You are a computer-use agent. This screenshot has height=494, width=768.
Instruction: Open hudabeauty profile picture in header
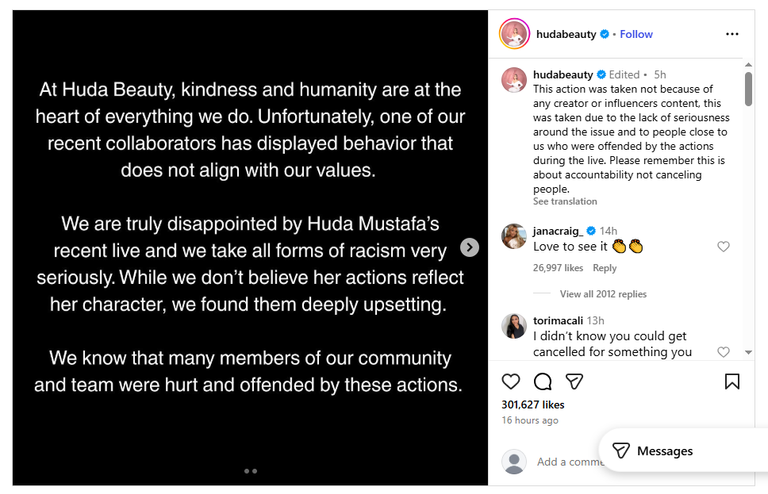tap(514, 34)
